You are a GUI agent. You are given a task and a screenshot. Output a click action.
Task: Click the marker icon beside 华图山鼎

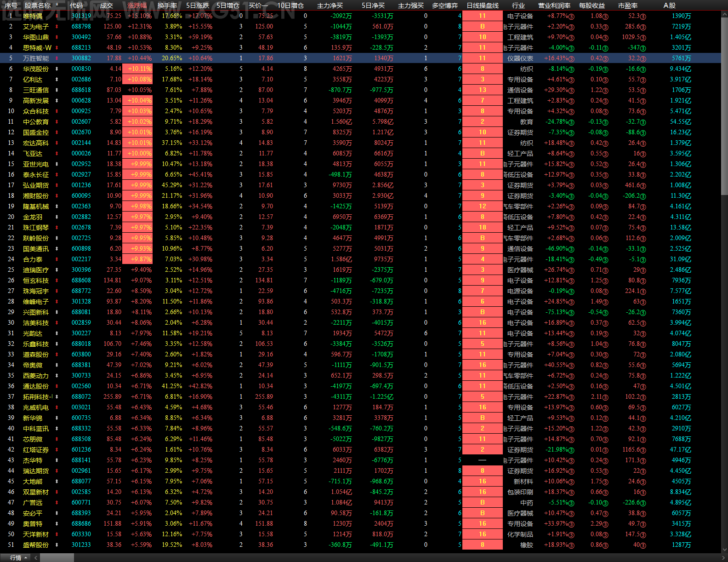(57, 37)
